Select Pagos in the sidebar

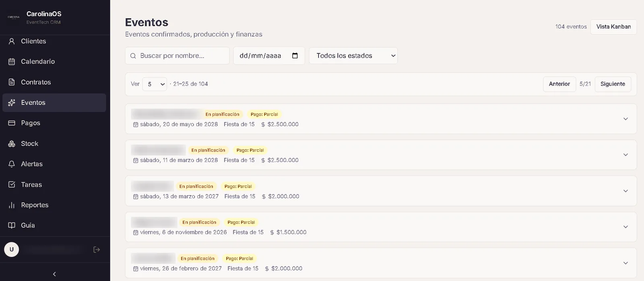pyautogui.click(x=54, y=123)
